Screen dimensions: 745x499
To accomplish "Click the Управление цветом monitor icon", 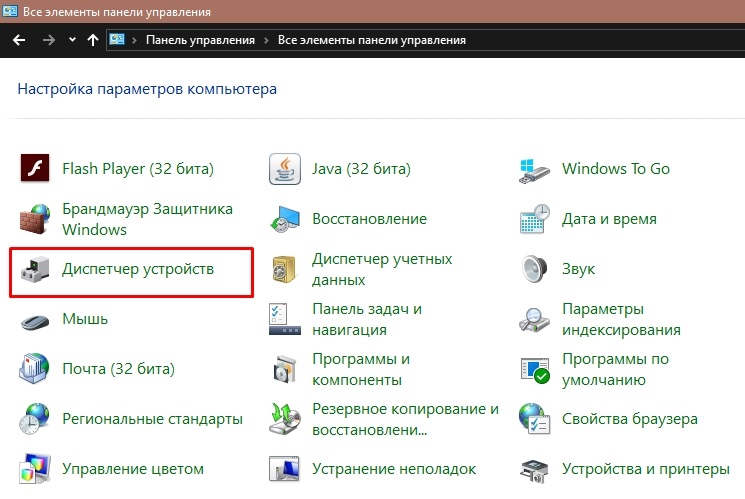I will (x=35, y=469).
